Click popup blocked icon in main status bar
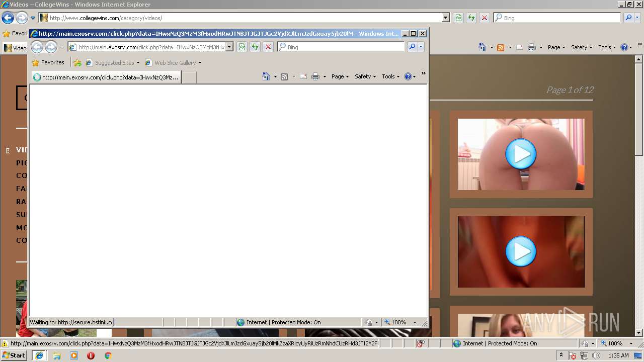Image resolution: width=644 pixels, height=362 pixels. tap(421, 343)
